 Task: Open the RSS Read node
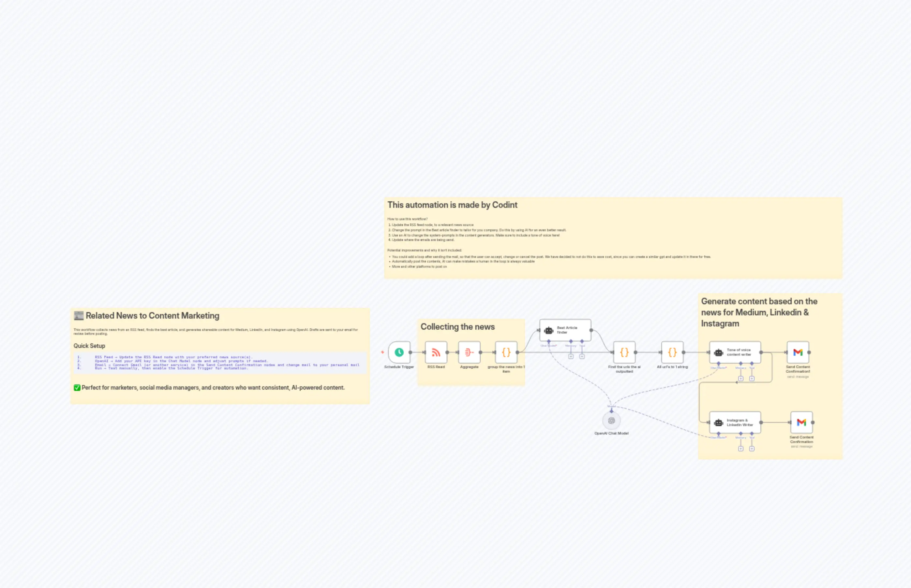(436, 352)
